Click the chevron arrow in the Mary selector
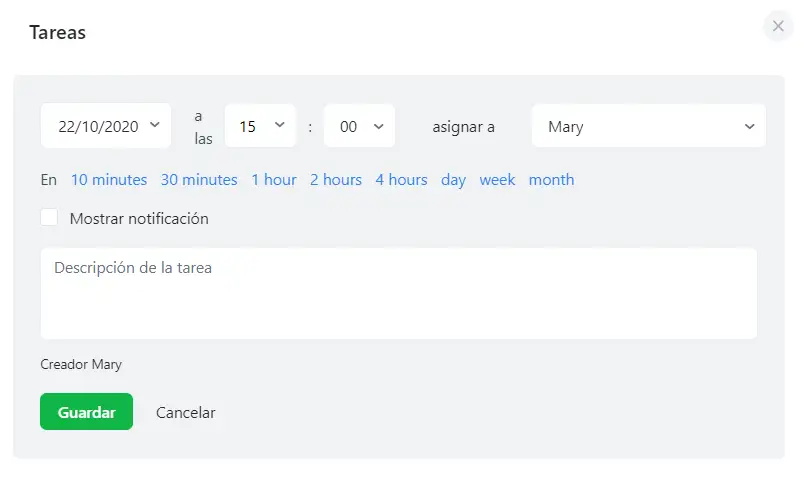Viewport: 804px width, 503px height. point(750,126)
